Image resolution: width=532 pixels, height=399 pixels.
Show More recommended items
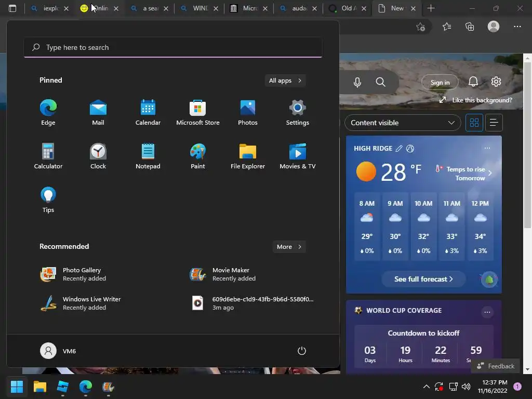pyautogui.click(x=289, y=247)
